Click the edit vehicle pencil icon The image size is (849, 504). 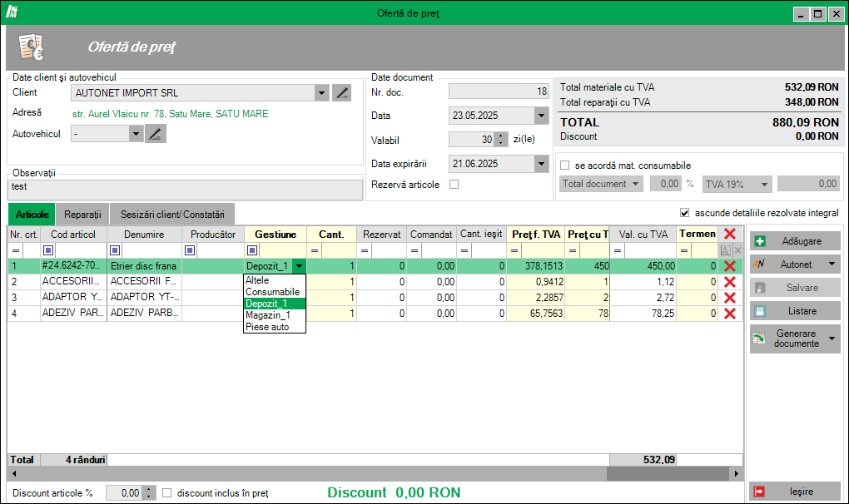click(156, 134)
